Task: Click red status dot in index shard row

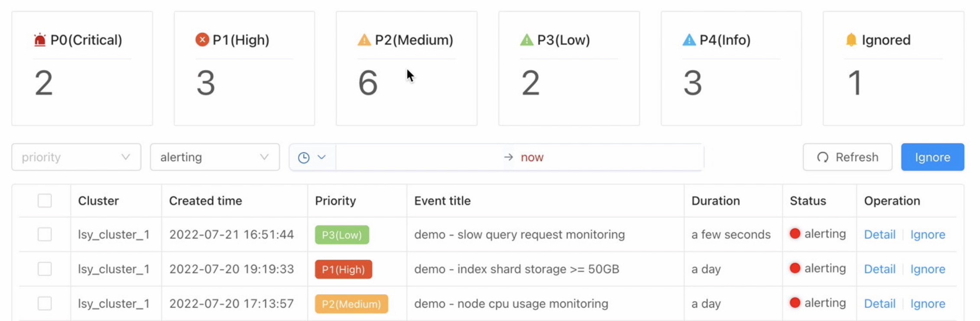Action: click(x=795, y=268)
